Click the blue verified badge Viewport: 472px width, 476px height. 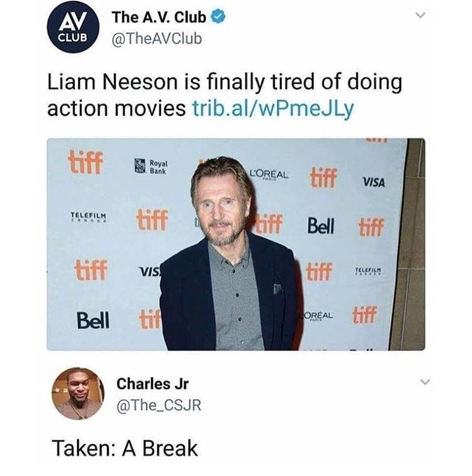[x=218, y=17]
